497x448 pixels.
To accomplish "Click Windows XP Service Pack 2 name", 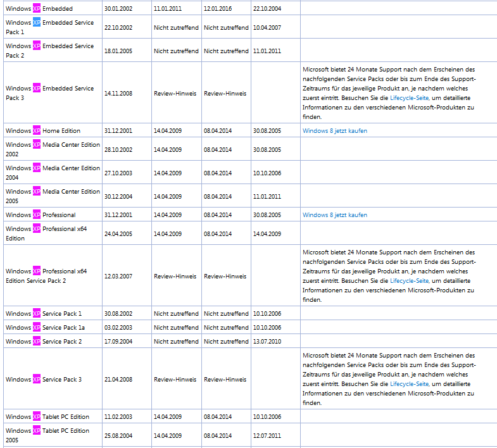I will pyautogui.click(x=44, y=342).
